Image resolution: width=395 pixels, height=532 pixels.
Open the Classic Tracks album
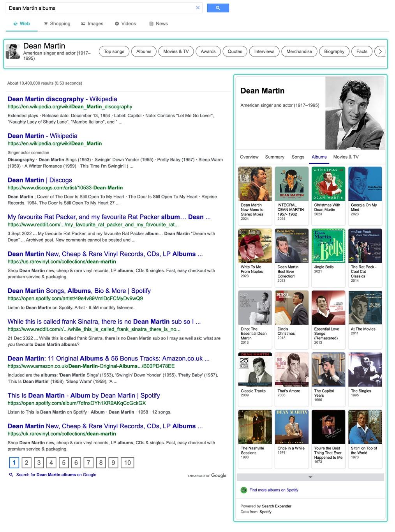[x=255, y=379]
